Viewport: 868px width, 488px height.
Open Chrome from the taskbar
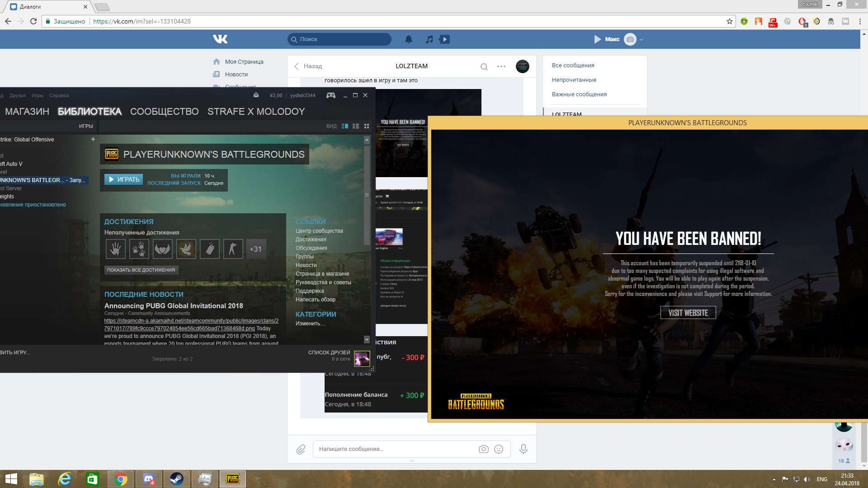pos(121,479)
